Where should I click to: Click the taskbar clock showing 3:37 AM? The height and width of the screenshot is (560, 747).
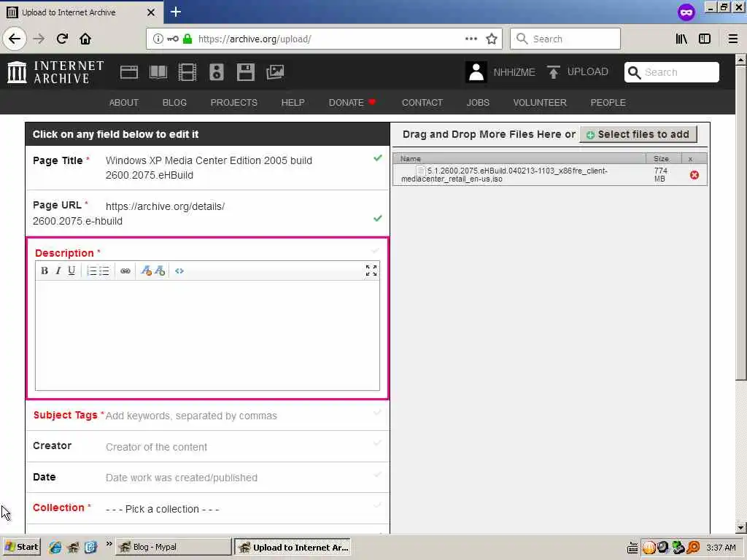tap(721, 548)
